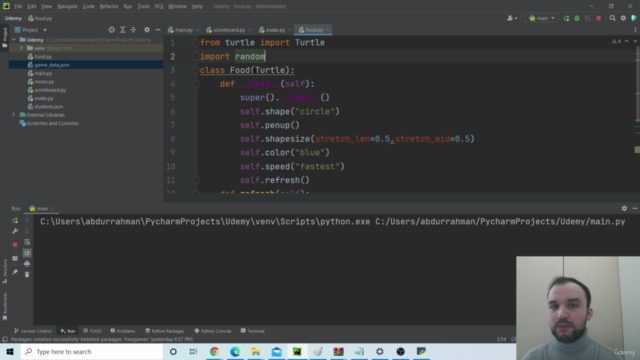Viewport: 640px width, 360px height.
Task: Open Task View from the taskbar
Action: (193, 351)
